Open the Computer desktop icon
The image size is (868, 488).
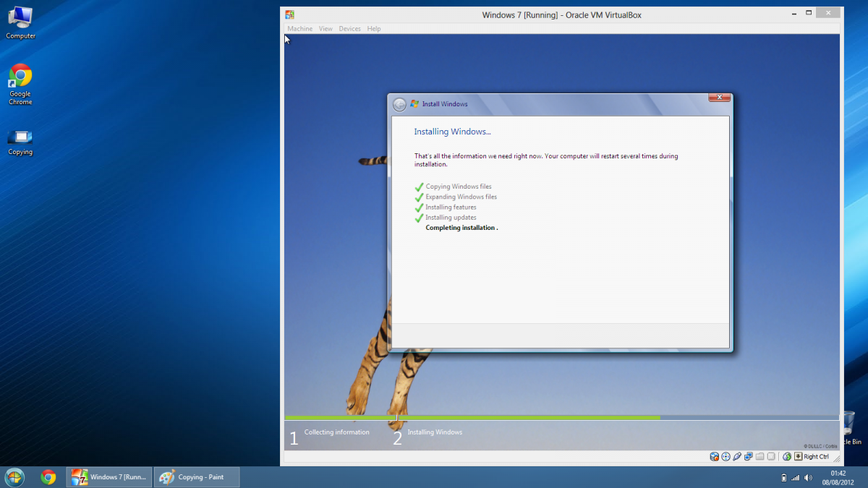(x=20, y=22)
